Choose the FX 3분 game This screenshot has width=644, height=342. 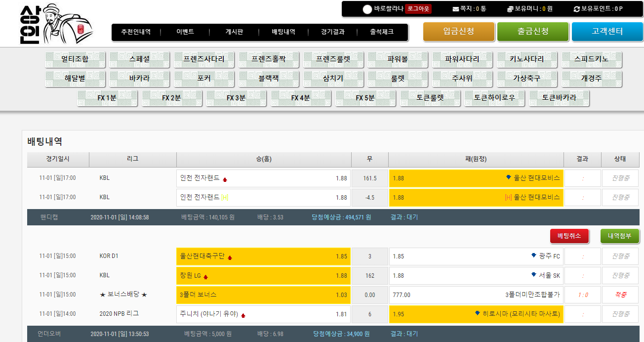coord(236,98)
